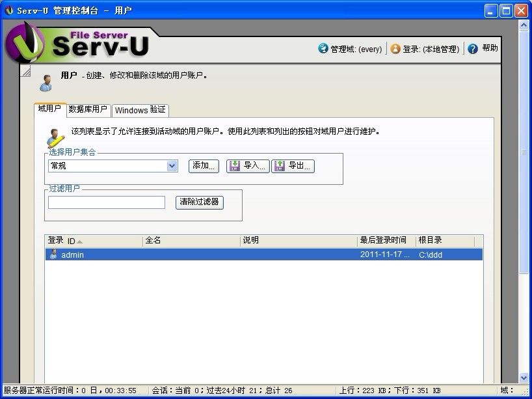Click the 用户 page header person icon

[x=46, y=83]
